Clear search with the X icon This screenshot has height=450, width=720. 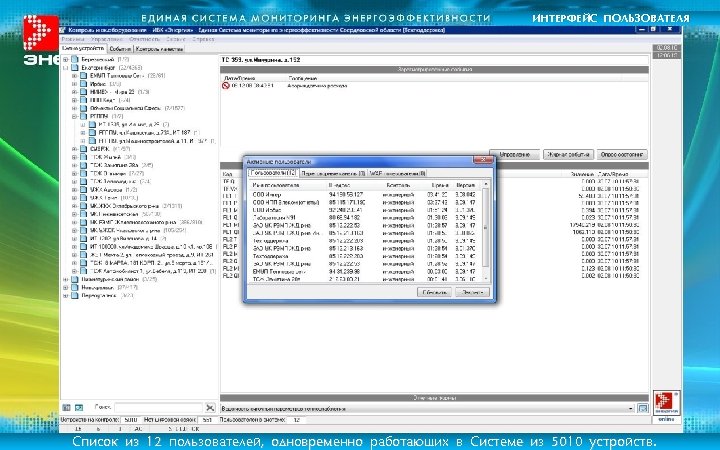pos(210,407)
